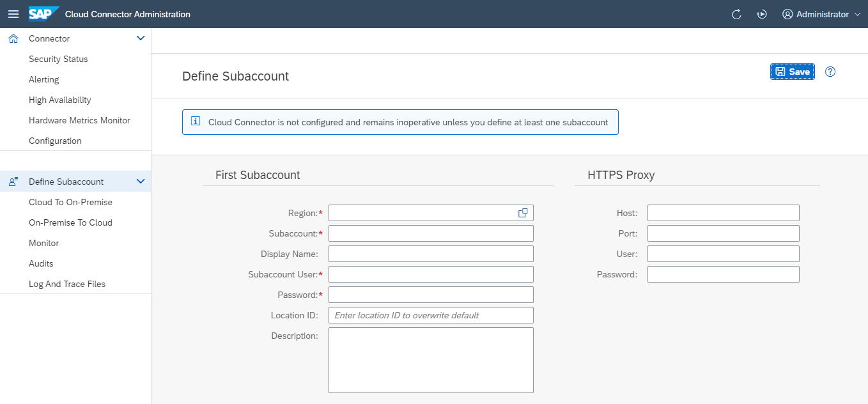Select Log And Trace Files
Image resolution: width=868 pixels, height=404 pixels.
[x=67, y=283]
